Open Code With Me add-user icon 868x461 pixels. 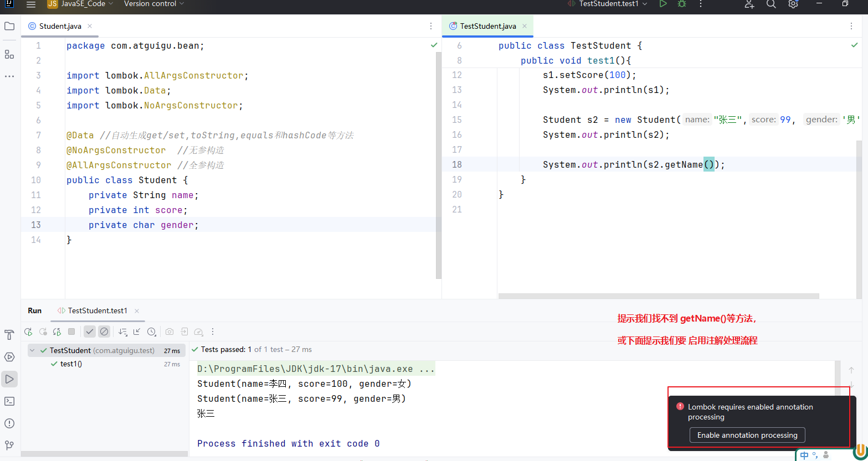pos(749,4)
